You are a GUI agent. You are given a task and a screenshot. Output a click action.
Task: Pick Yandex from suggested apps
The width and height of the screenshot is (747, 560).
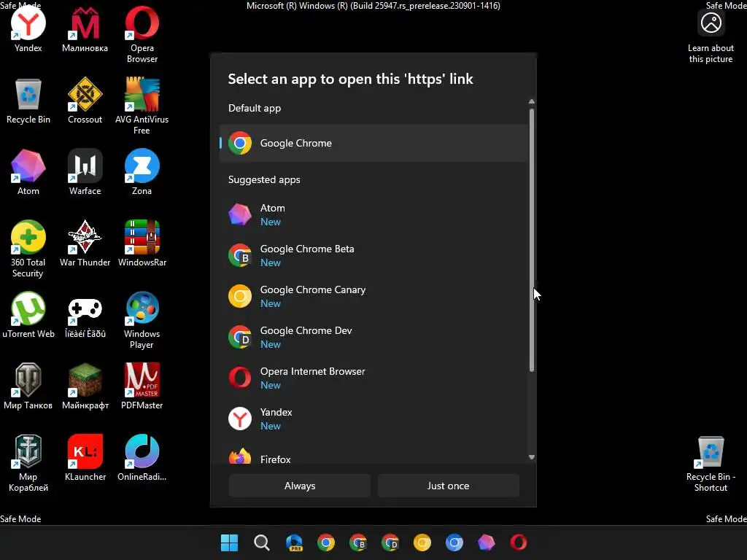click(x=373, y=419)
